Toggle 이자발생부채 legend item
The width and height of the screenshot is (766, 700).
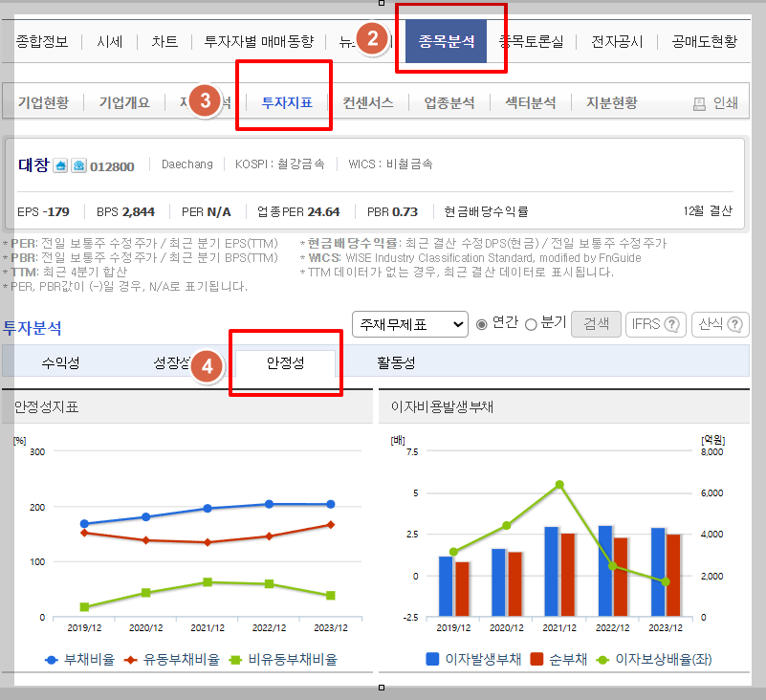coord(473,660)
